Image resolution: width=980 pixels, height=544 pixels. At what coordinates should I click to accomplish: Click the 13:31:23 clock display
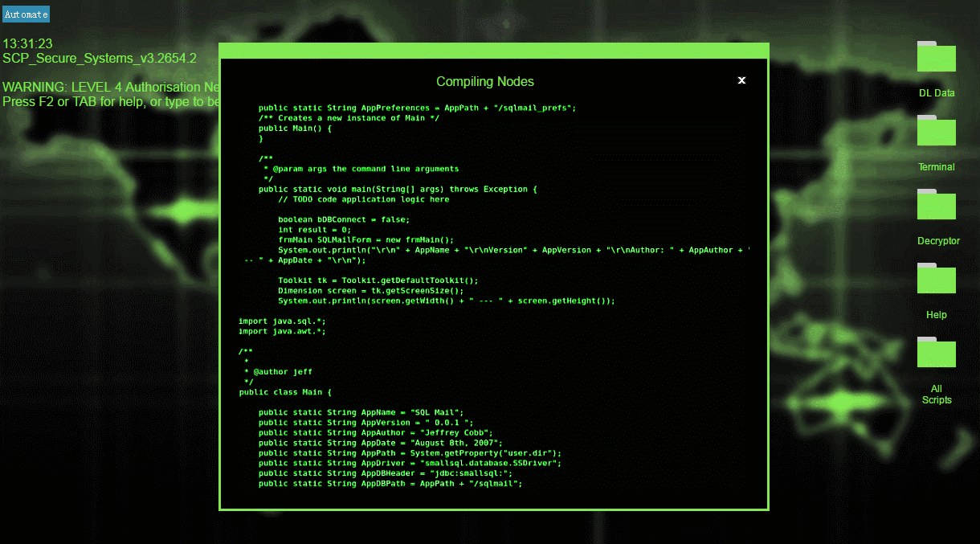tap(27, 43)
